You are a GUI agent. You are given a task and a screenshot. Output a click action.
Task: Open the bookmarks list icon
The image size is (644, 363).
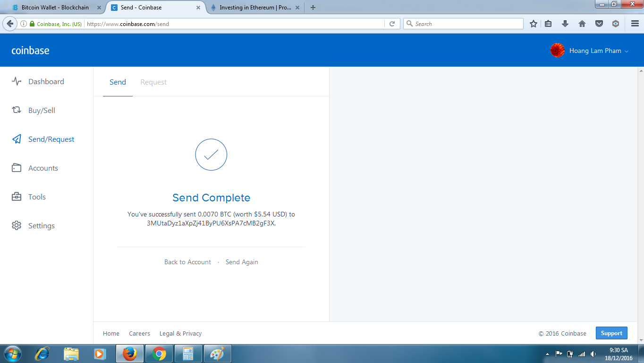548,24
